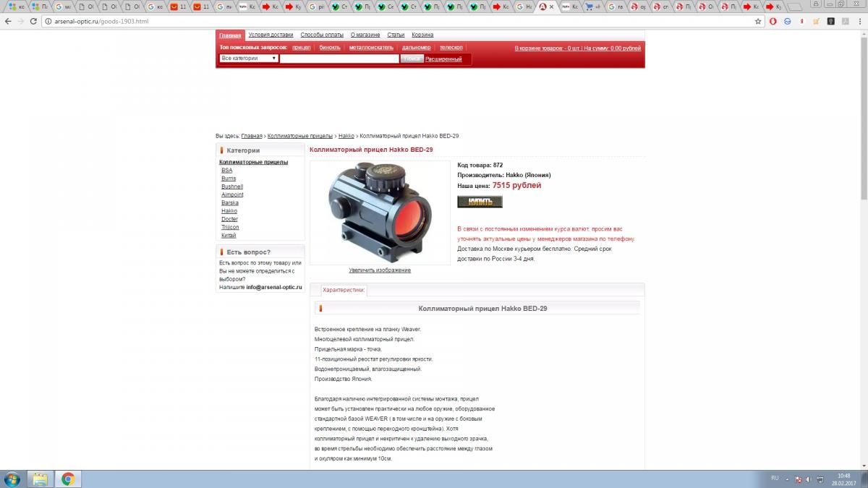Open File Explorer from the taskbar
Image resolution: width=868 pixels, height=488 pixels.
click(x=39, y=479)
